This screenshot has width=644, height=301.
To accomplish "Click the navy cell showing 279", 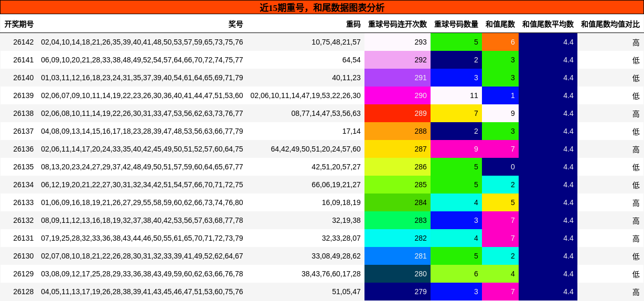I will [398, 292].
